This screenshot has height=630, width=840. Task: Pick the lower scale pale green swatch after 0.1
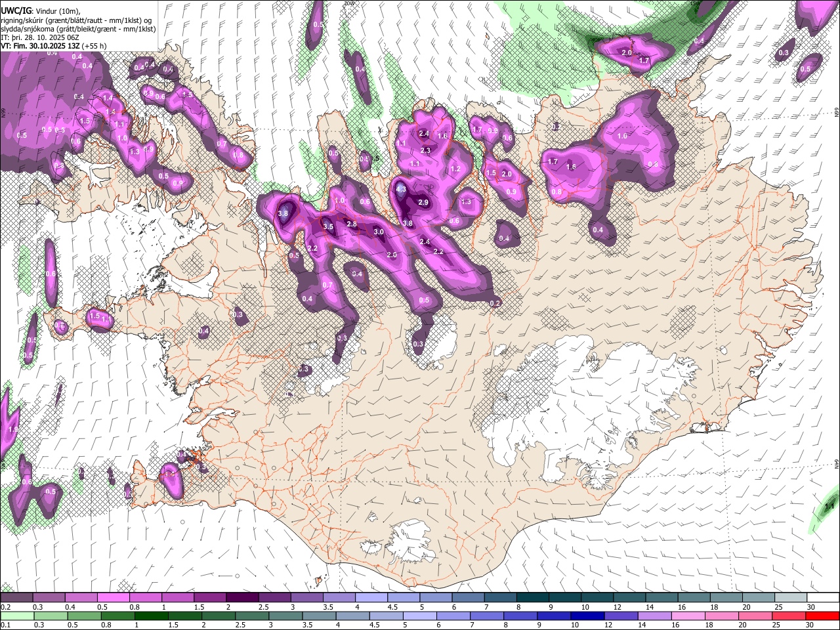pyautogui.click(x=16, y=616)
